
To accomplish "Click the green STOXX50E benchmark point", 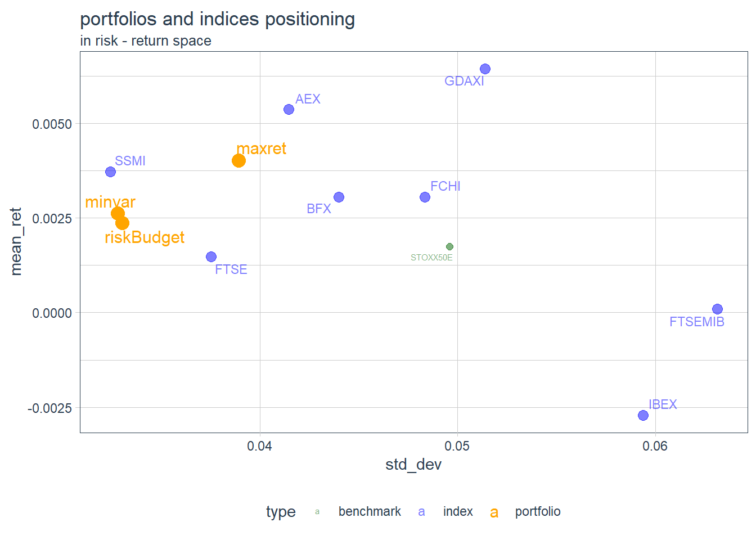I will (x=449, y=246).
